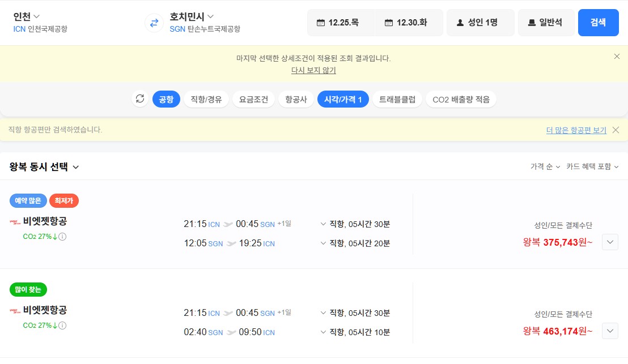Close the yellow detailed-conditions notice banner

617,56
